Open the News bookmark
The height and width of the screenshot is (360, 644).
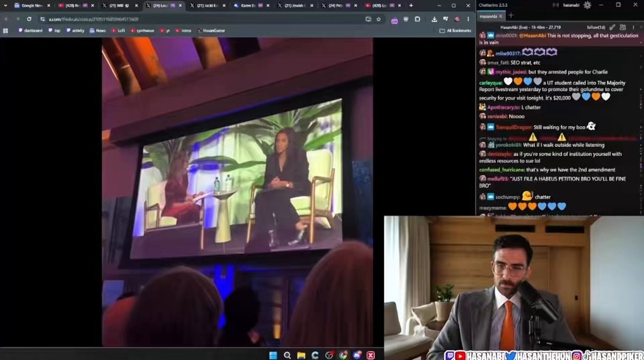coord(98,31)
